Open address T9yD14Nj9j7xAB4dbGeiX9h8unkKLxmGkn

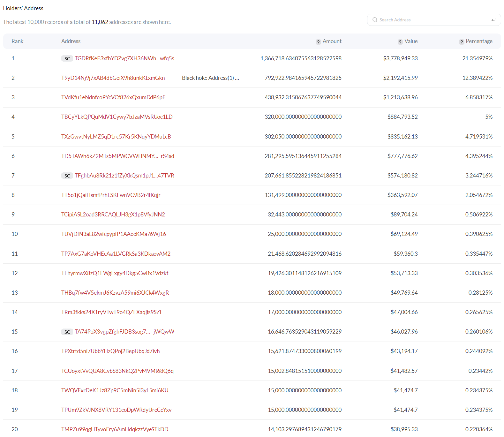pyautogui.click(x=113, y=78)
